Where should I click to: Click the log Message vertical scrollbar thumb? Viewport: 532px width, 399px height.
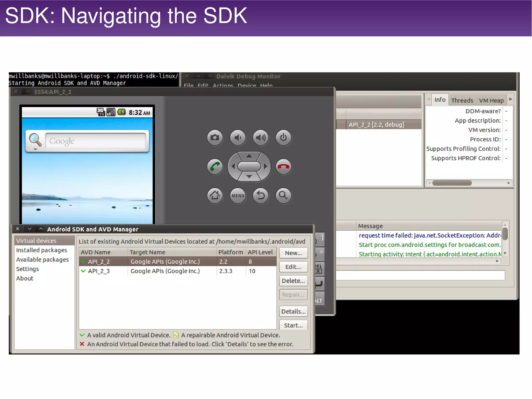[x=505, y=234]
